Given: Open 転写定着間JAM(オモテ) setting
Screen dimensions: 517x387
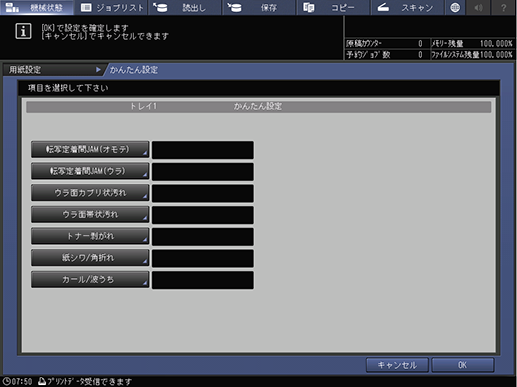Looking at the screenshot, I should point(90,149).
